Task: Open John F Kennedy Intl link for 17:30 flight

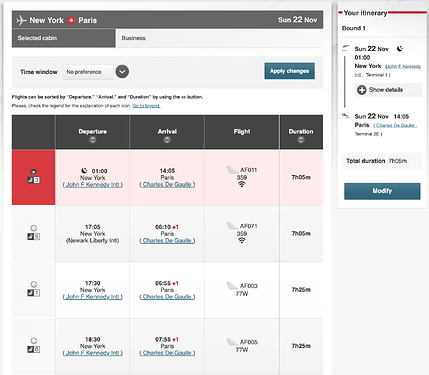Action: point(93,297)
